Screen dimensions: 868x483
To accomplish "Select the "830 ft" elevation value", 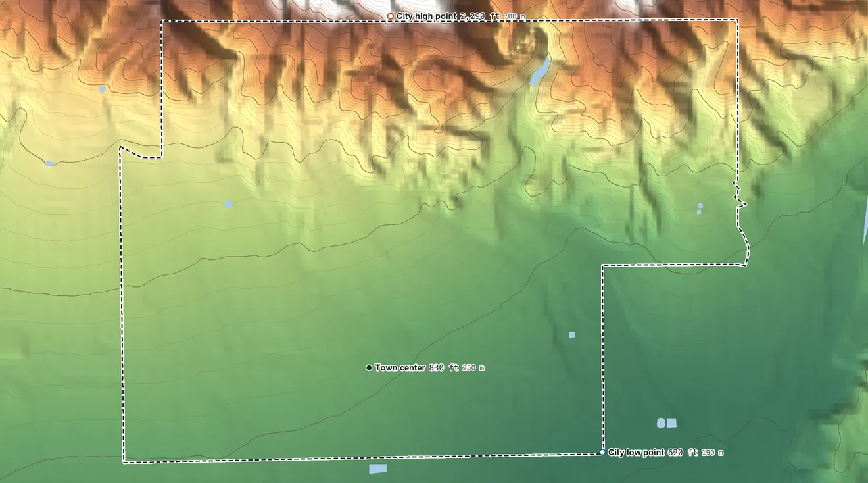I will pos(444,368).
